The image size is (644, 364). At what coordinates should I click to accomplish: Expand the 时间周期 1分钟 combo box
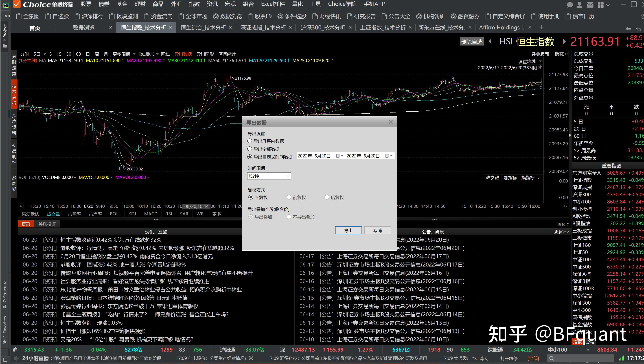pyautogui.click(x=269, y=176)
